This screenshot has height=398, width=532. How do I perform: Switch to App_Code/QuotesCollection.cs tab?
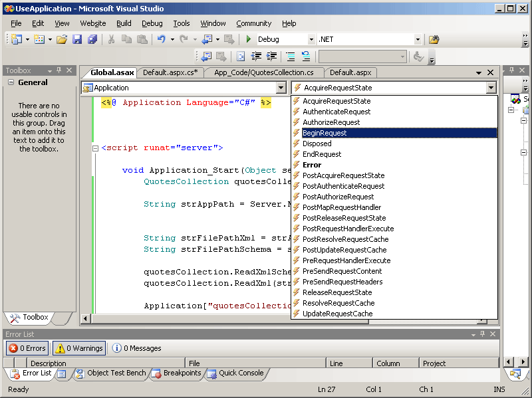coord(263,72)
